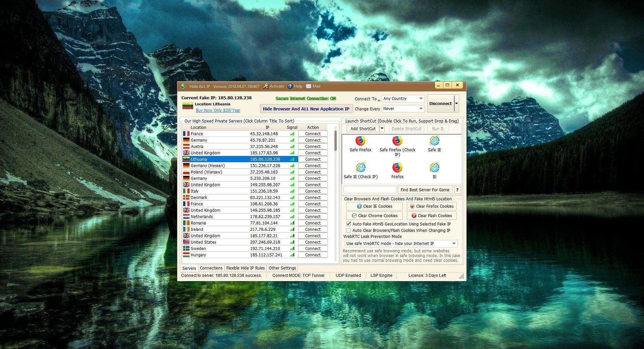Click the Mail envelope icon
Image resolution: width=644 pixels, height=349 pixels.
pyautogui.click(x=309, y=86)
